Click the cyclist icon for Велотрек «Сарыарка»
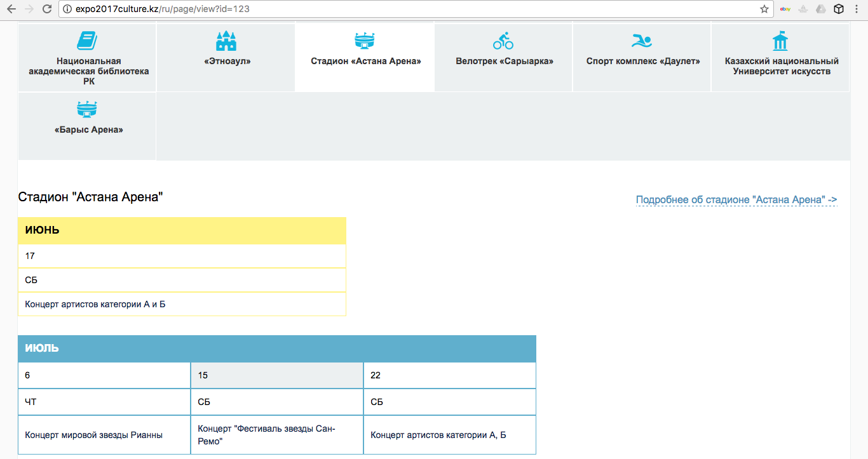This screenshot has width=868, height=459. (x=503, y=42)
